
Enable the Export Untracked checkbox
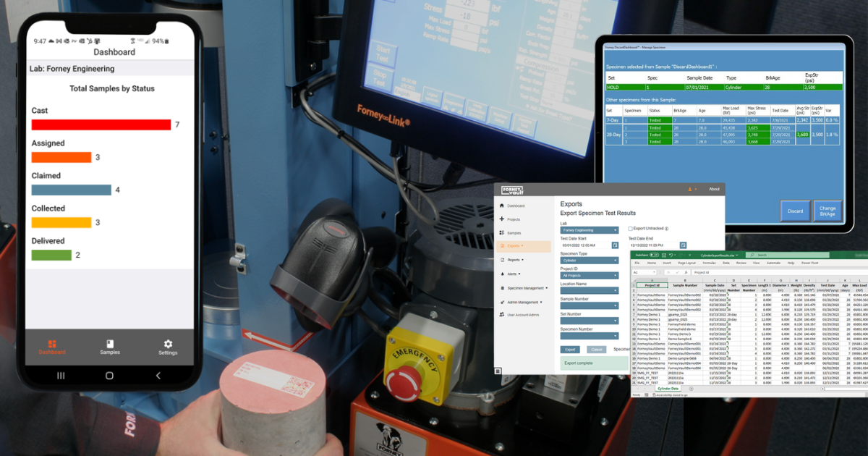pos(629,229)
